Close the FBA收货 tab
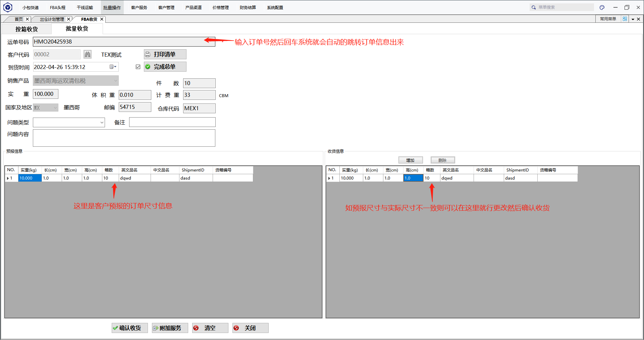The width and height of the screenshot is (644, 340). point(102,19)
